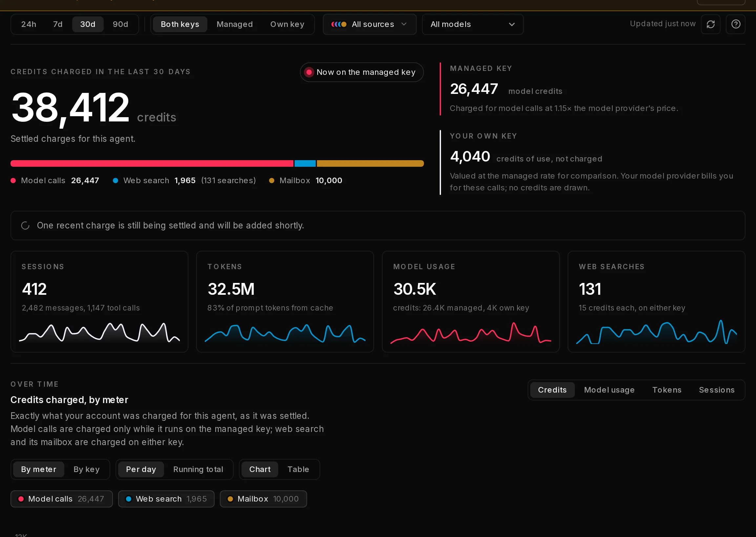Screen dimensions: 756x537
Task: Select the 90d time range
Action: pos(120,24)
